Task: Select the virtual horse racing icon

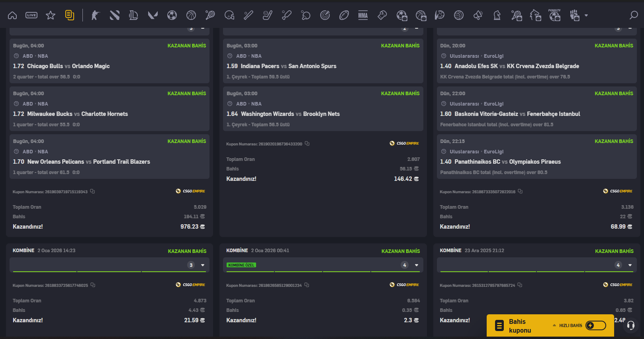Action: [536, 16]
